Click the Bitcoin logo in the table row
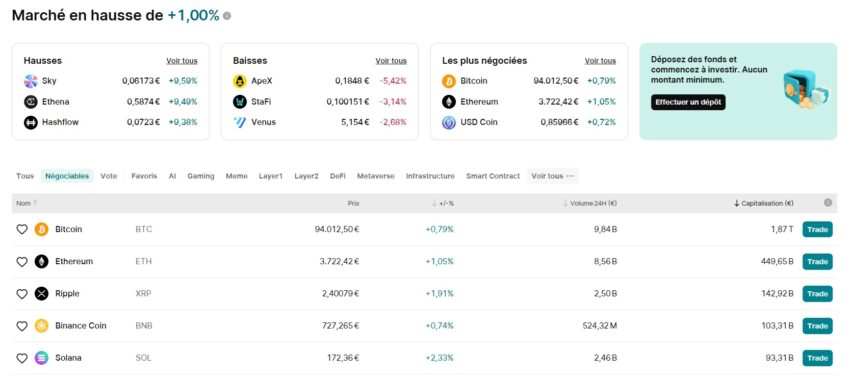Screen dimensions: 850x378 [41, 229]
